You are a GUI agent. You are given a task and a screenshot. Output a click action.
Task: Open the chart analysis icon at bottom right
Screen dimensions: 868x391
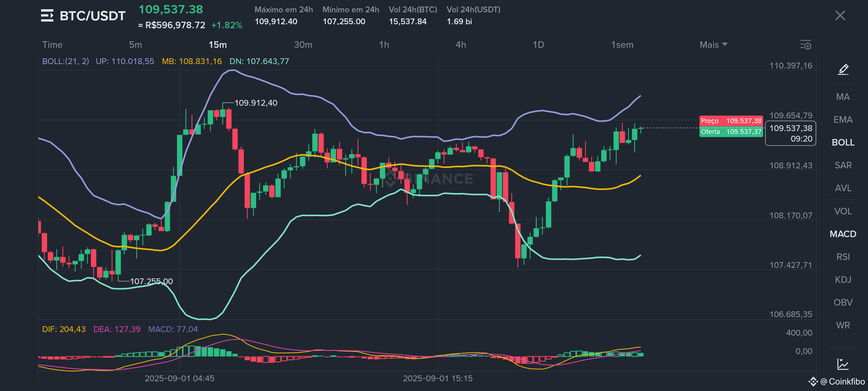tap(843, 364)
